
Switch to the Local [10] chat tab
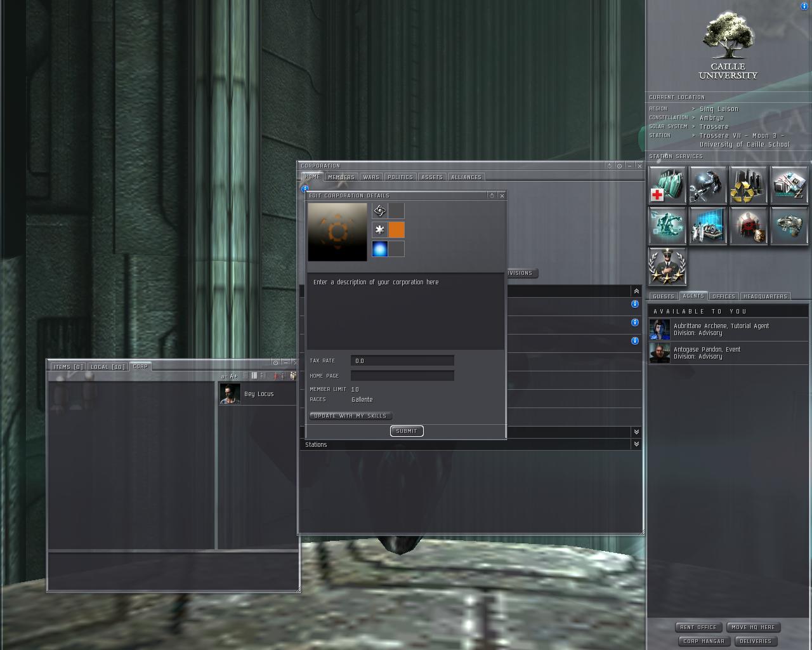108,367
